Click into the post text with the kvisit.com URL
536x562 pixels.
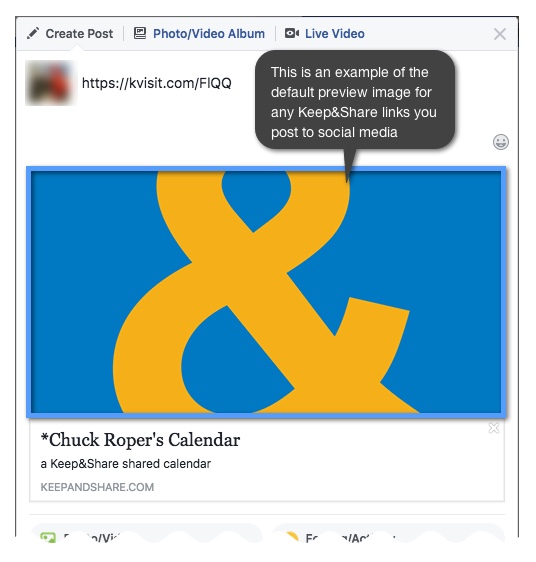click(x=157, y=83)
